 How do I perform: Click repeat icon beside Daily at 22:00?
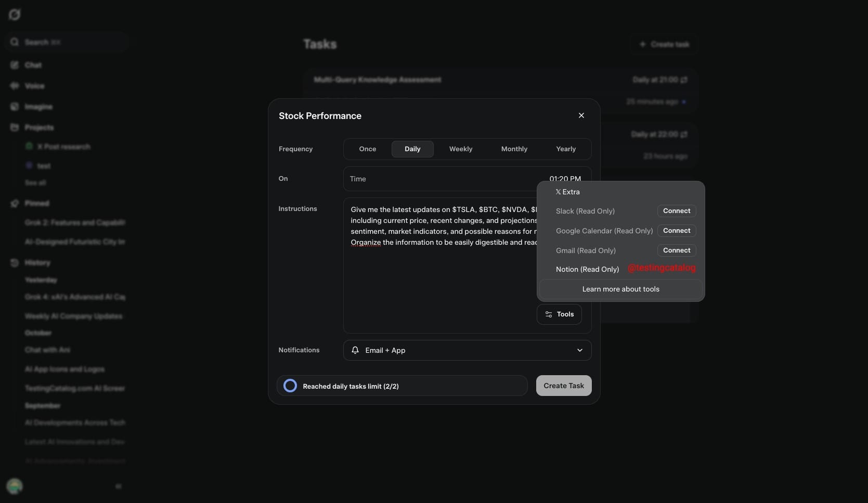point(684,134)
